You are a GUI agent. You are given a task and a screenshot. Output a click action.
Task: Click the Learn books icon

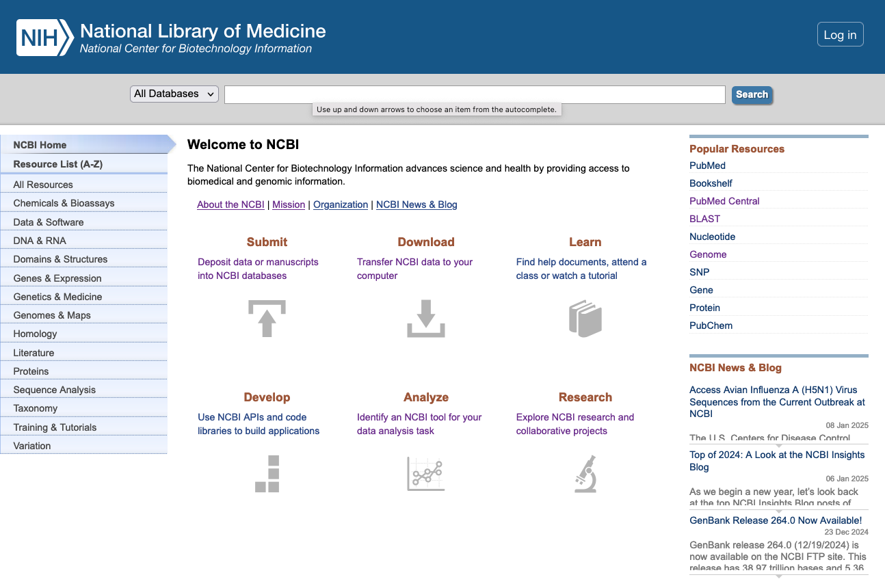(x=585, y=319)
